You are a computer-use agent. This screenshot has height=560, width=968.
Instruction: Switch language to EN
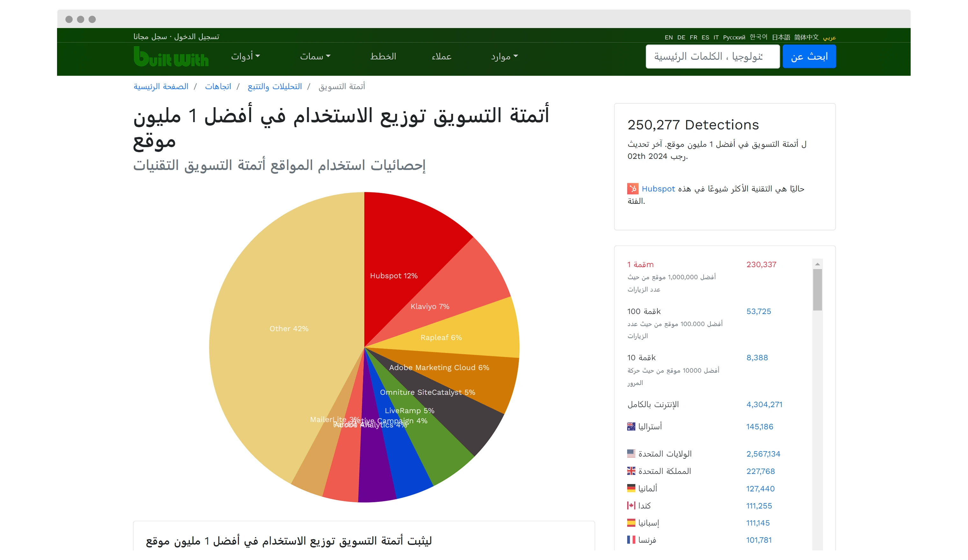(x=669, y=37)
